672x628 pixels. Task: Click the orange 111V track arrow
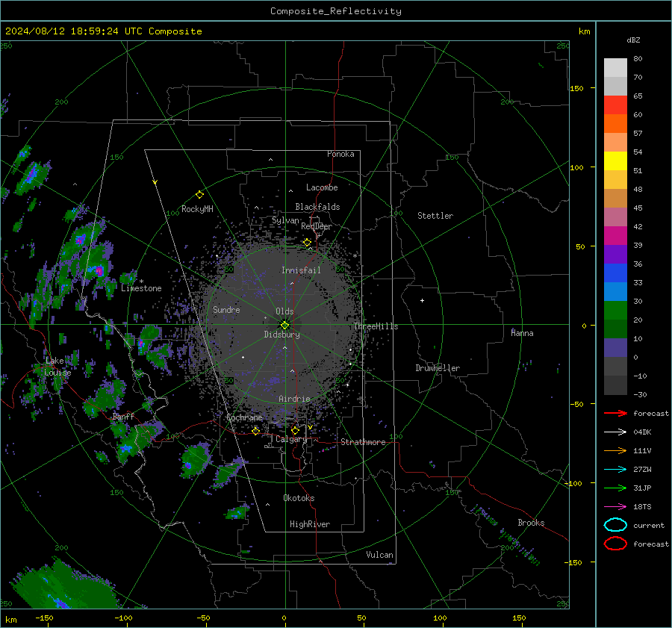click(615, 450)
